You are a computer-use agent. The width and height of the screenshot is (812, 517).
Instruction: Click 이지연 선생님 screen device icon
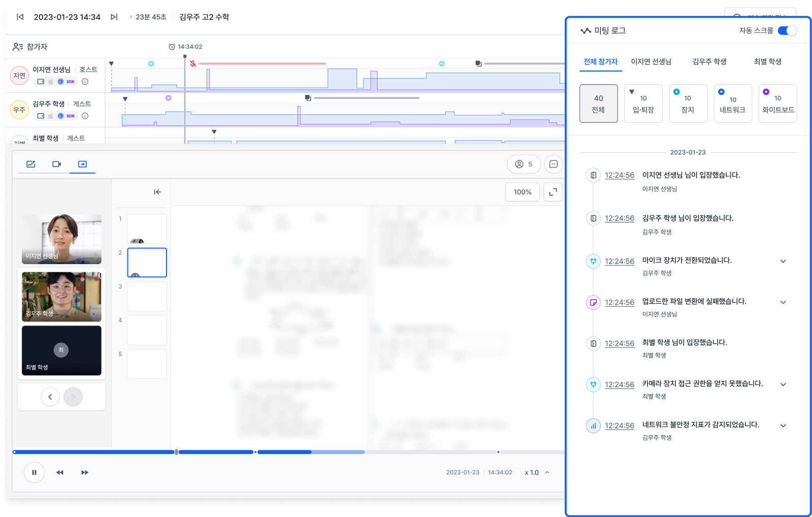[41, 81]
